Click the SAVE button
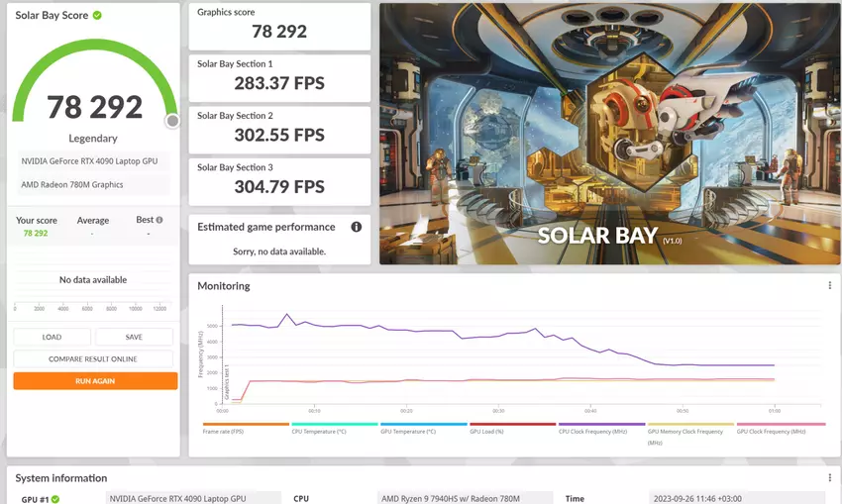This screenshot has height=504, width=842. (x=134, y=337)
